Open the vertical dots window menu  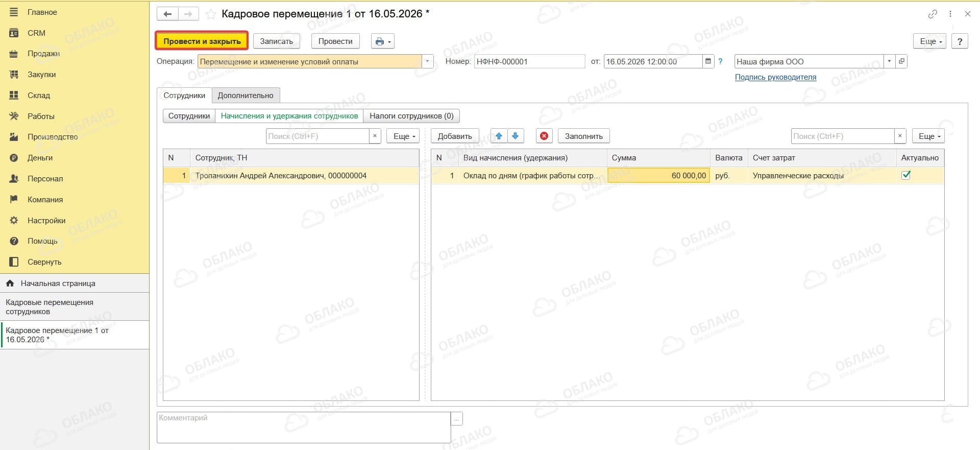point(950,14)
